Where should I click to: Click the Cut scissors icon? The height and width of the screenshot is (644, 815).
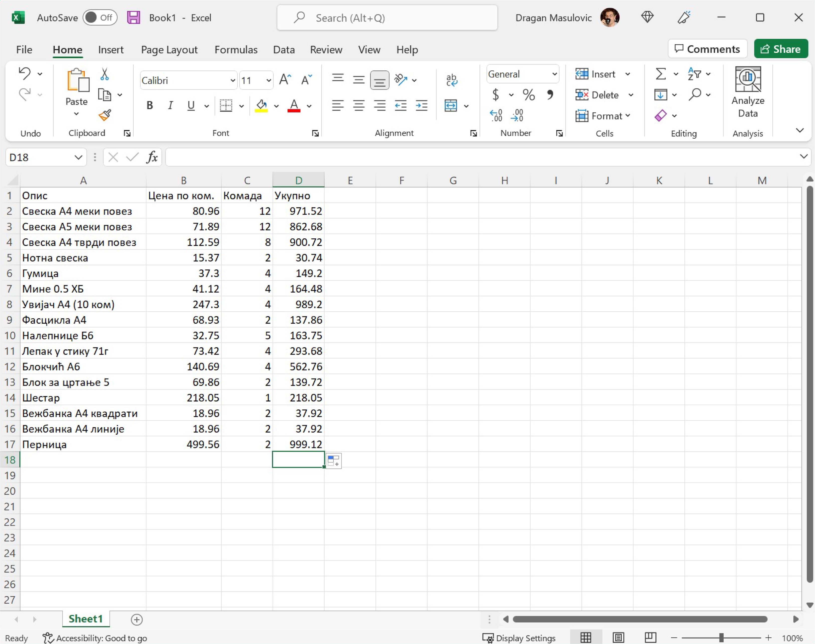(105, 74)
